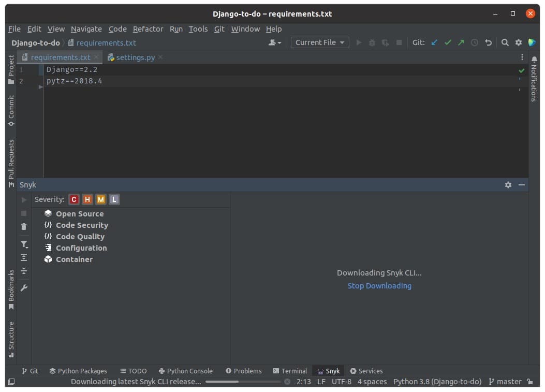This screenshot has width=545, height=392.
Task: Open Snyk settings via the wrench icon
Action: tap(23, 288)
